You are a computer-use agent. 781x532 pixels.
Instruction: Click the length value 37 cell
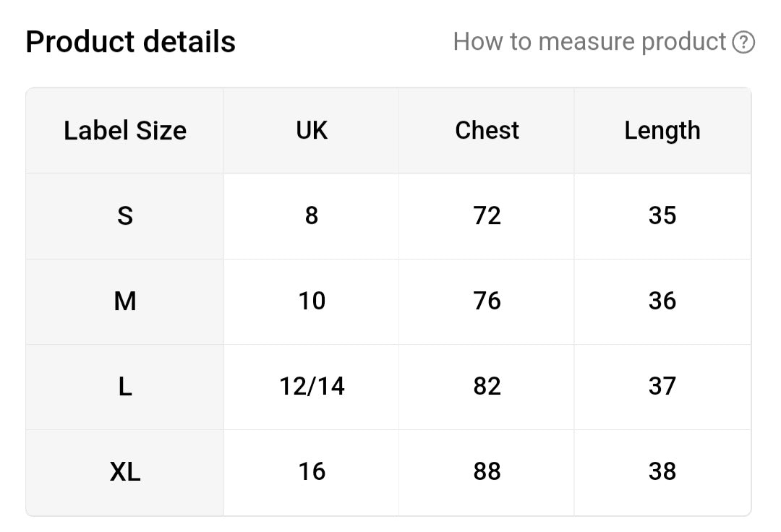[662, 387]
